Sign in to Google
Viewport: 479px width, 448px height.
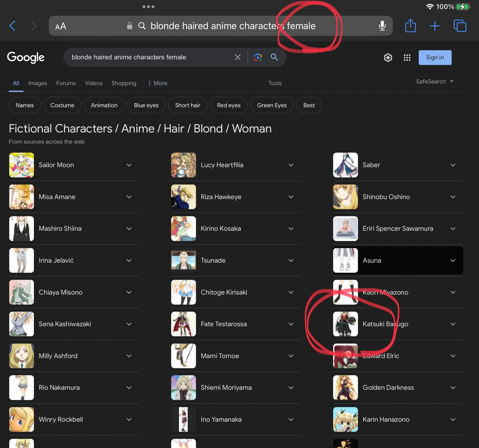(435, 57)
